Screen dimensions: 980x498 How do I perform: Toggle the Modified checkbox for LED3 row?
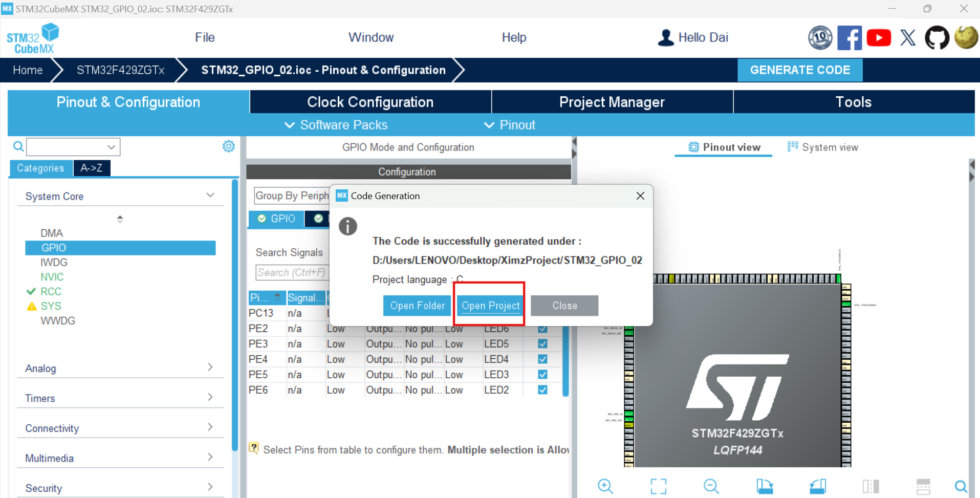(x=543, y=375)
